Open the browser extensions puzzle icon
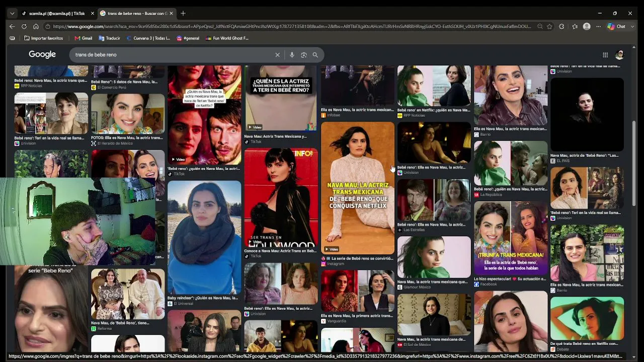Viewport: 644px width, 362px height. (x=561, y=27)
